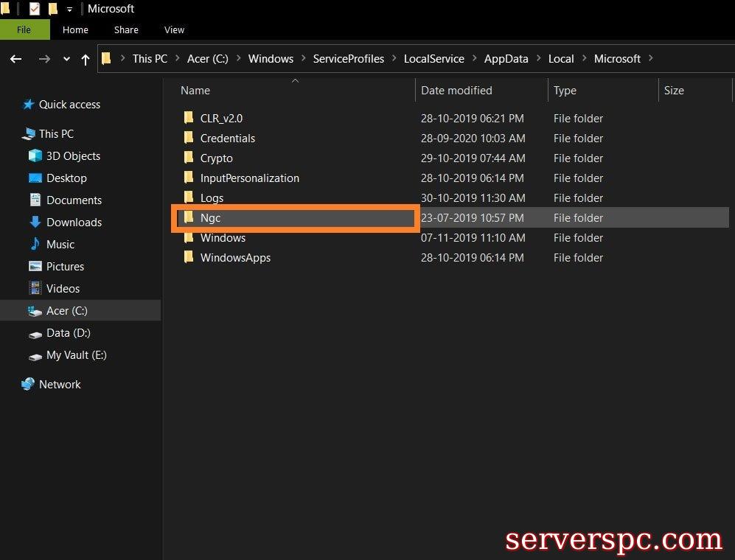Open Quick Access Toolbar customize dropdown

click(70, 10)
